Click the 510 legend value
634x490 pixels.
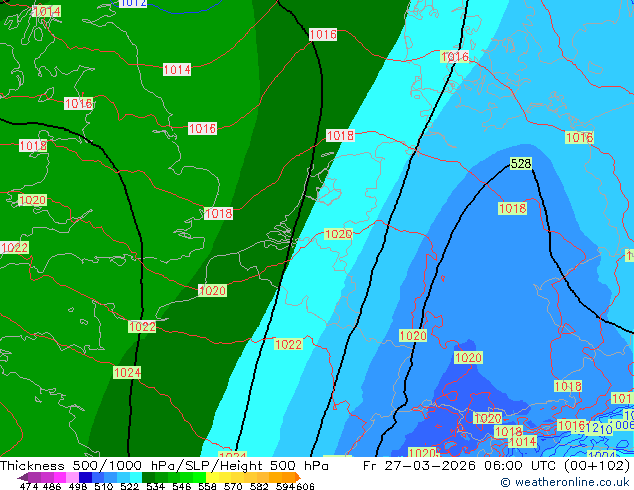click(104, 486)
